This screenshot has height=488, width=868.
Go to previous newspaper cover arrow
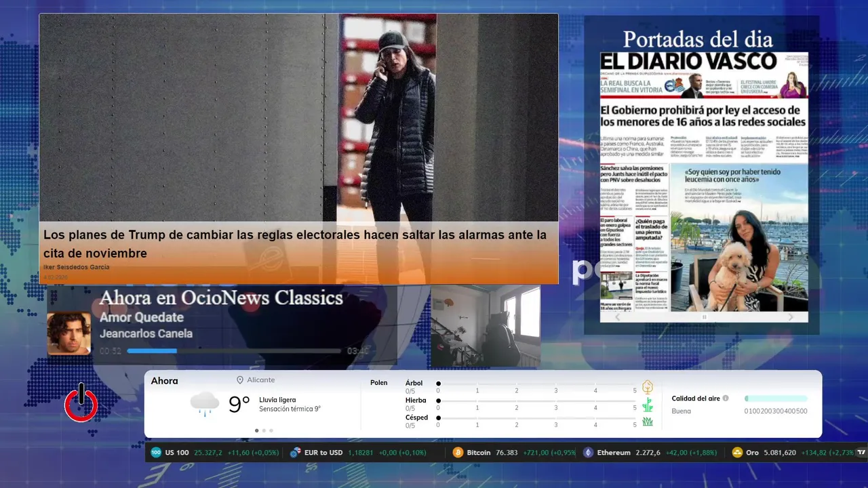coord(617,317)
